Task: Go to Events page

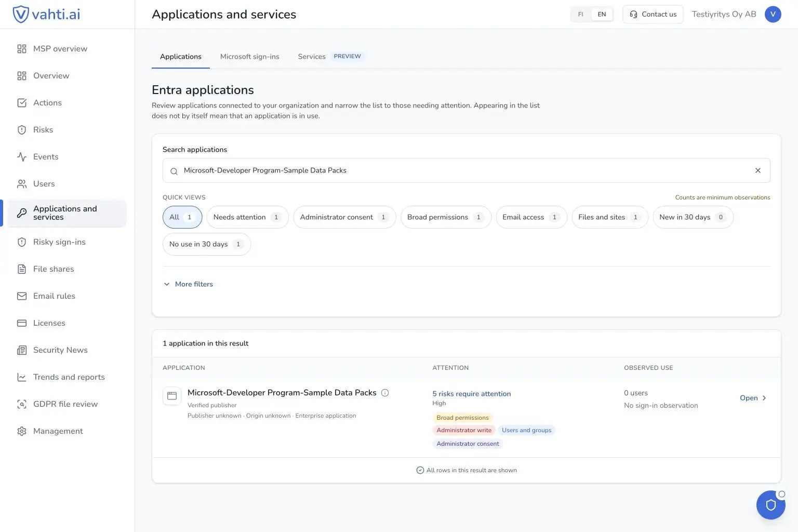Action: point(66,157)
